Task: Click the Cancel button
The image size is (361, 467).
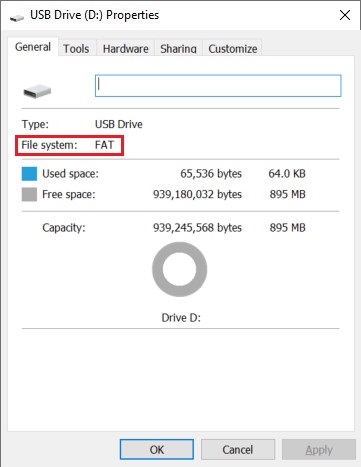Action: pyautogui.click(x=238, y=449)
